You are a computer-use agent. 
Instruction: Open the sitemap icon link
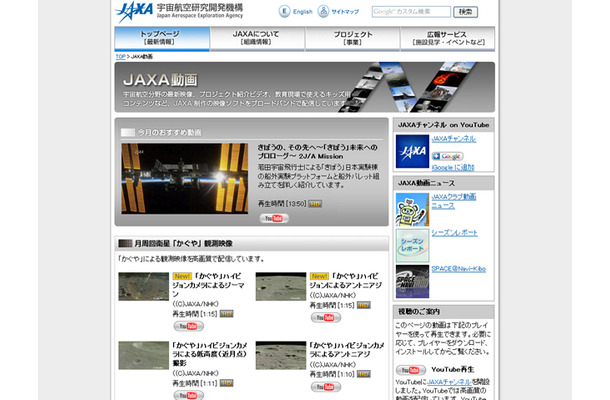click(323, 11)
